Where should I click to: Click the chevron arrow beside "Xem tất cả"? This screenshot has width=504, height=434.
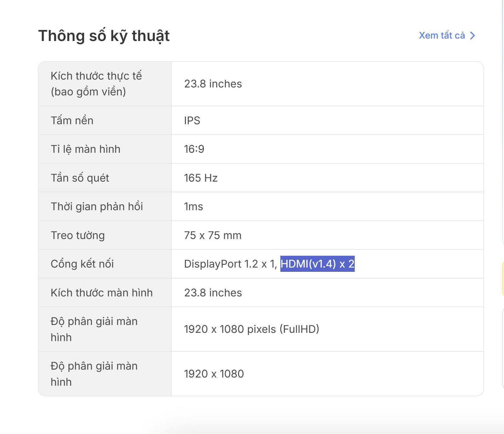coord(472,36)
